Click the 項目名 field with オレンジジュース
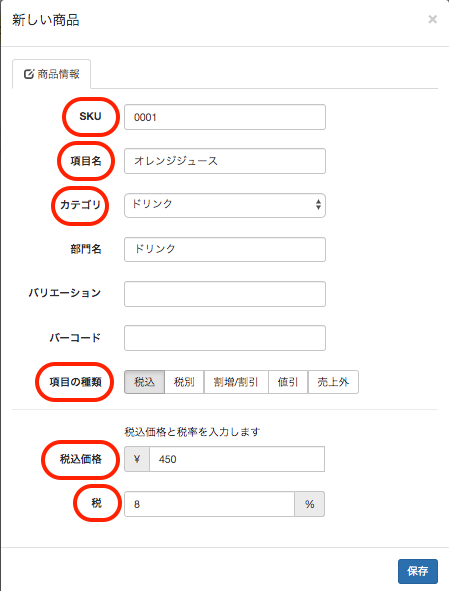The height and width of the screenshot is (591, 449). pyautogui.click(x=225, y=161)
